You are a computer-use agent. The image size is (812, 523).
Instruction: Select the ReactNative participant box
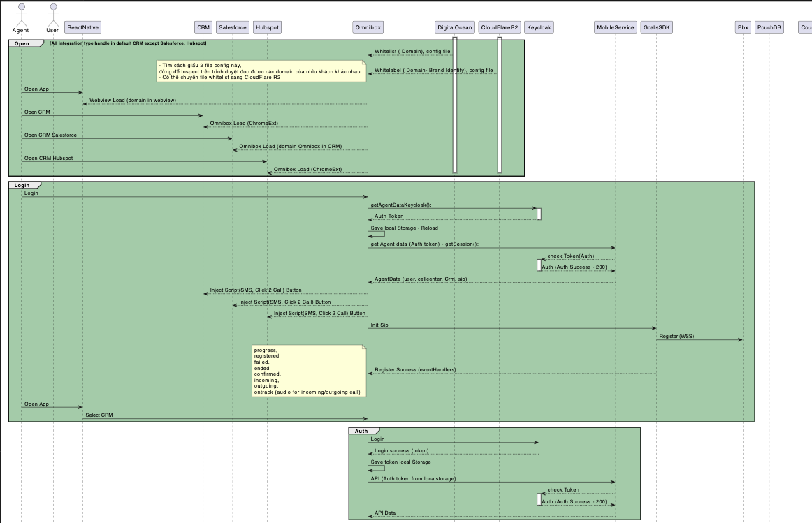(82, 27)
